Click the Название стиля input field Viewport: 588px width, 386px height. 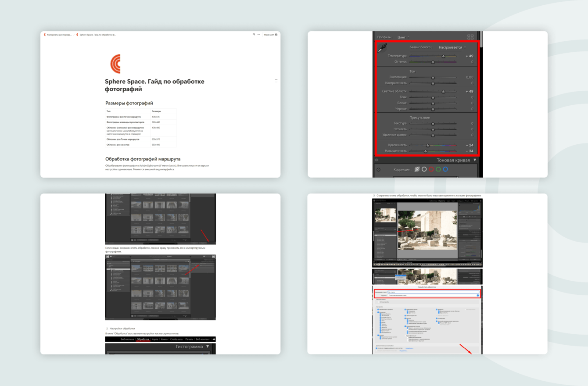pyautogui.click(x=433, y=292)
